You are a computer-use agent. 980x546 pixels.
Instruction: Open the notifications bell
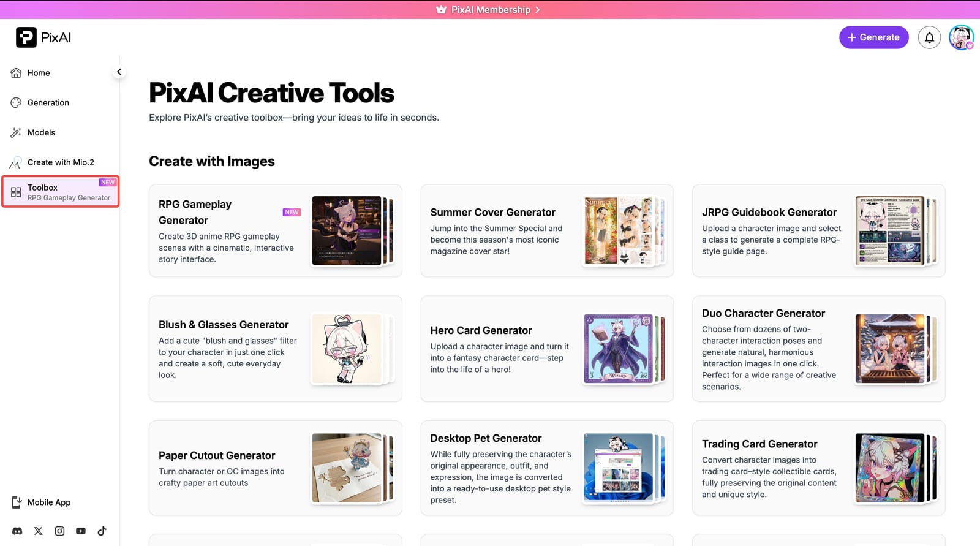point(929,37)
